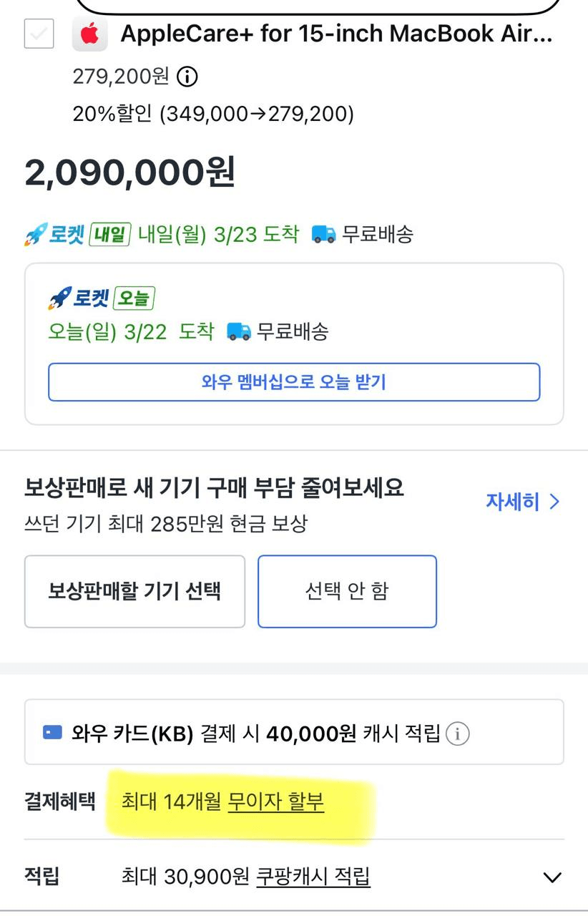Viewport: 588px width, 916px height.
Task: Click the 로켓 오늘 delivery badge
Action: click(x=102, y=298)
